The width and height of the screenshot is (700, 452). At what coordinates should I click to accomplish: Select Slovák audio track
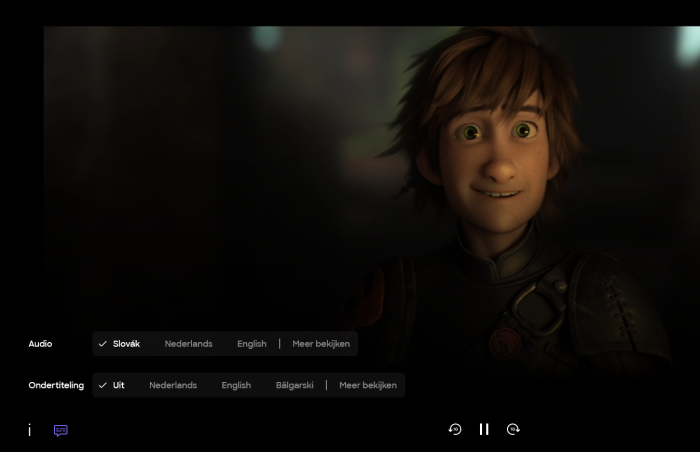click(126, 344)
